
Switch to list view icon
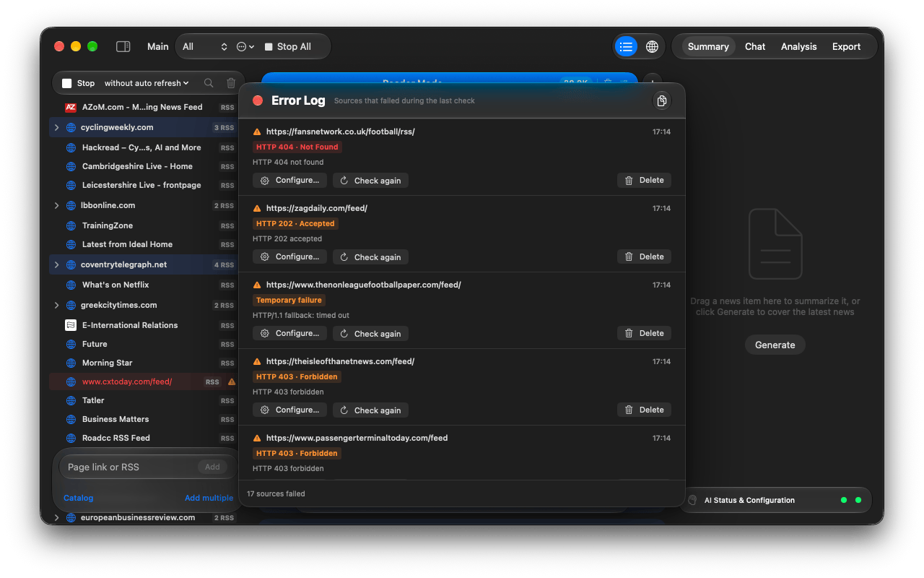point(626,46)
